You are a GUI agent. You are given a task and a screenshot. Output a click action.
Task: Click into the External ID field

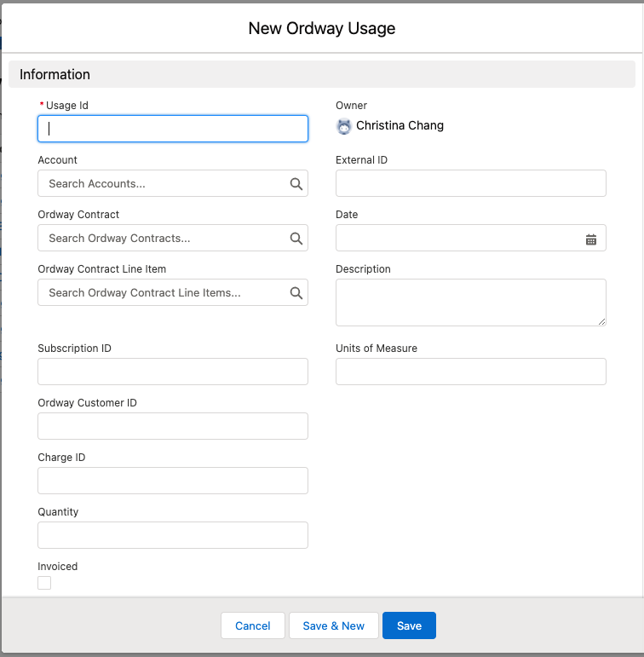tap(470, 183)
